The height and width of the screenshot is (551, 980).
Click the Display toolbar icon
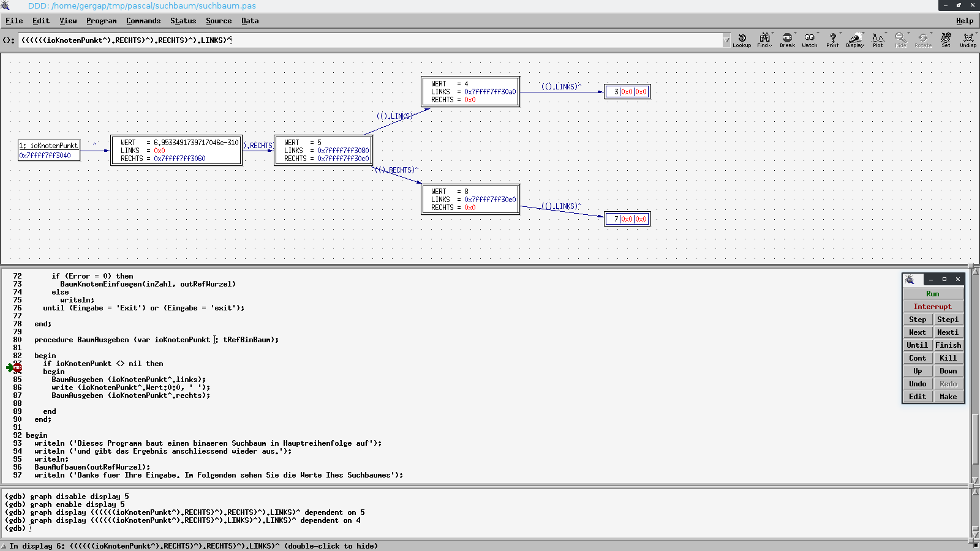855,40
